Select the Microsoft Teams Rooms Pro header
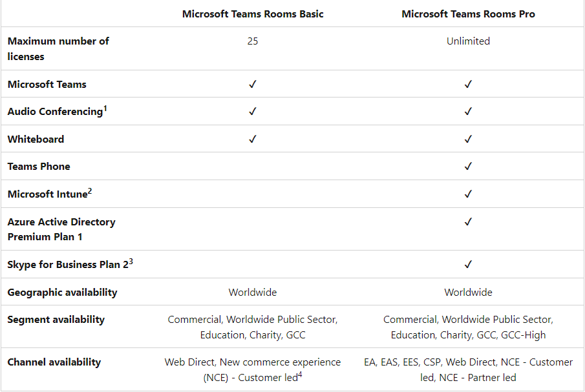This screenshot has height=392, width=585. pyautogui.click(x=468, y=14)
